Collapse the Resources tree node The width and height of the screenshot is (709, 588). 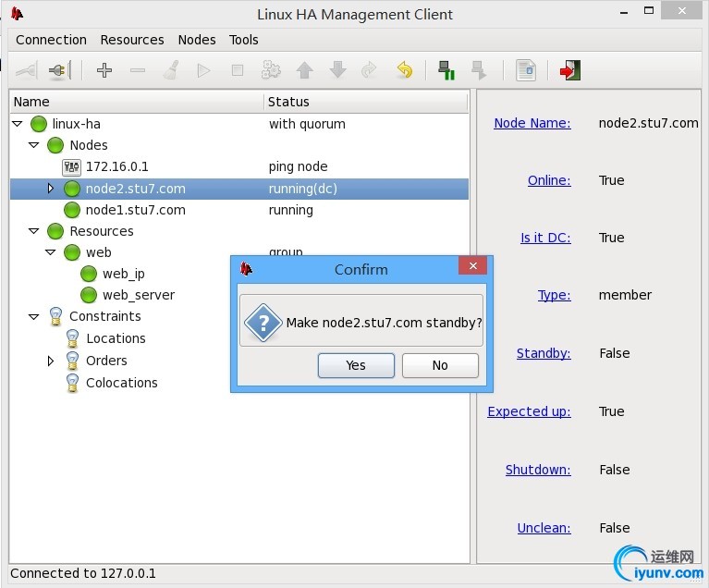point(34,231)
